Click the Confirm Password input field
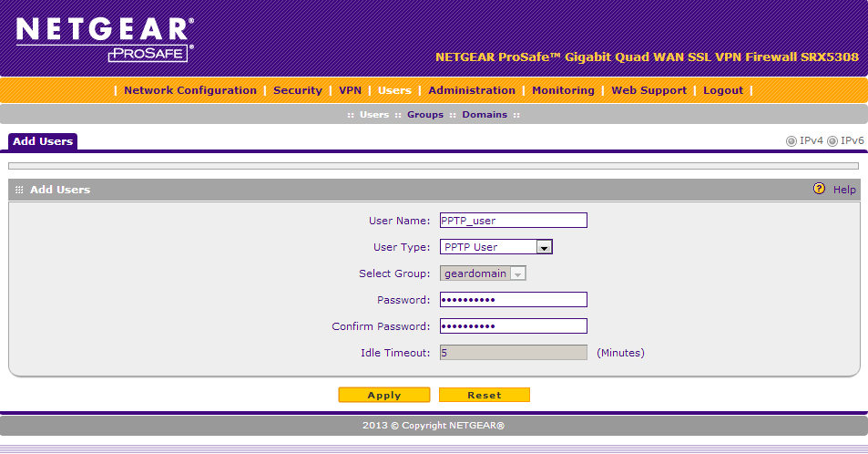Screen dimensions: 868x454 pos(513,326)
